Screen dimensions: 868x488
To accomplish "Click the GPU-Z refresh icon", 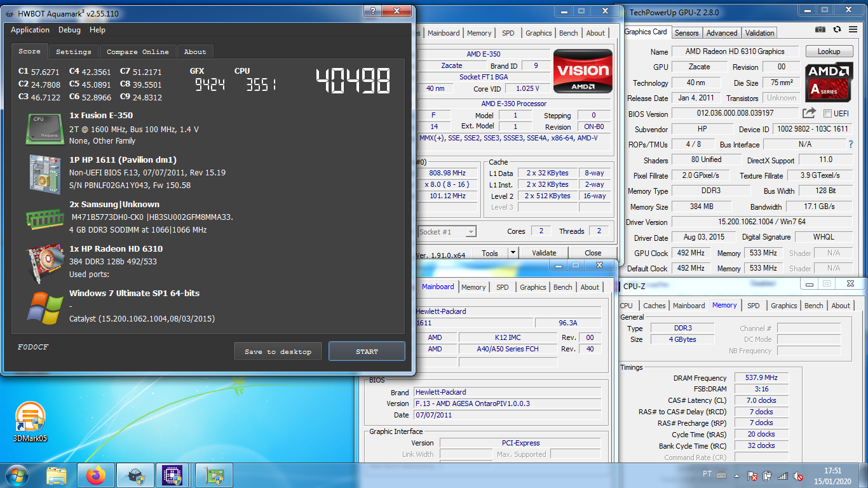I will coord(837,29).
